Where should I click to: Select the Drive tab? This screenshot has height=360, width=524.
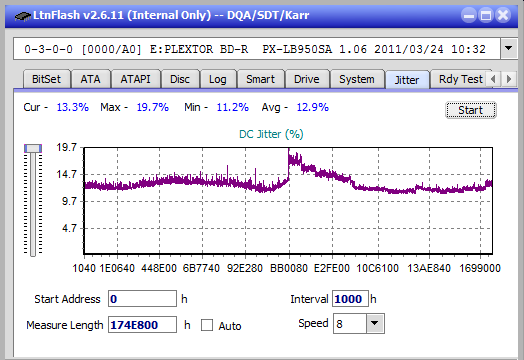point(307,79)
